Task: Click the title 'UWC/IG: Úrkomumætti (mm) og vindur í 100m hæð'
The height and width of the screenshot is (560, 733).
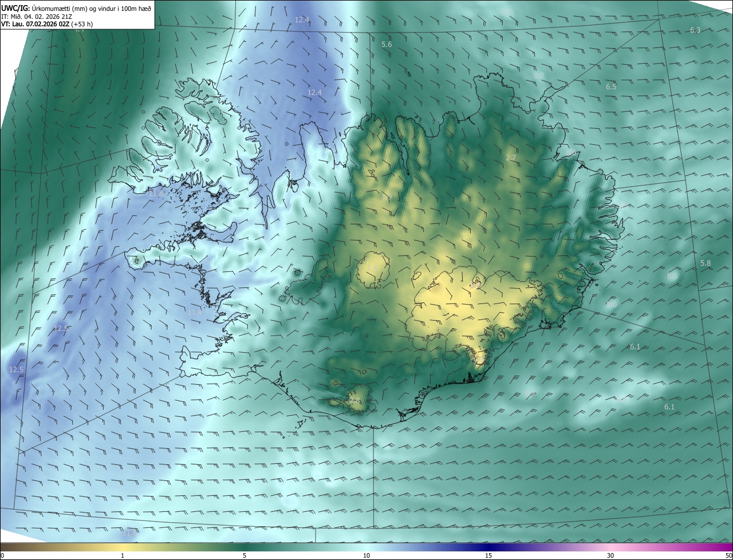Action: click(x=76, y=7)
